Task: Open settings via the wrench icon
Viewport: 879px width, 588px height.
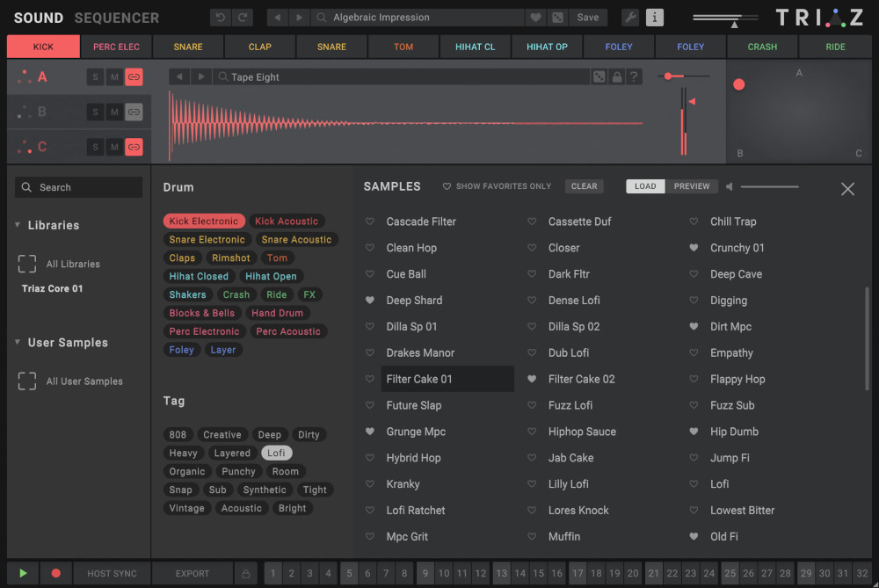Action: (631, 17)
